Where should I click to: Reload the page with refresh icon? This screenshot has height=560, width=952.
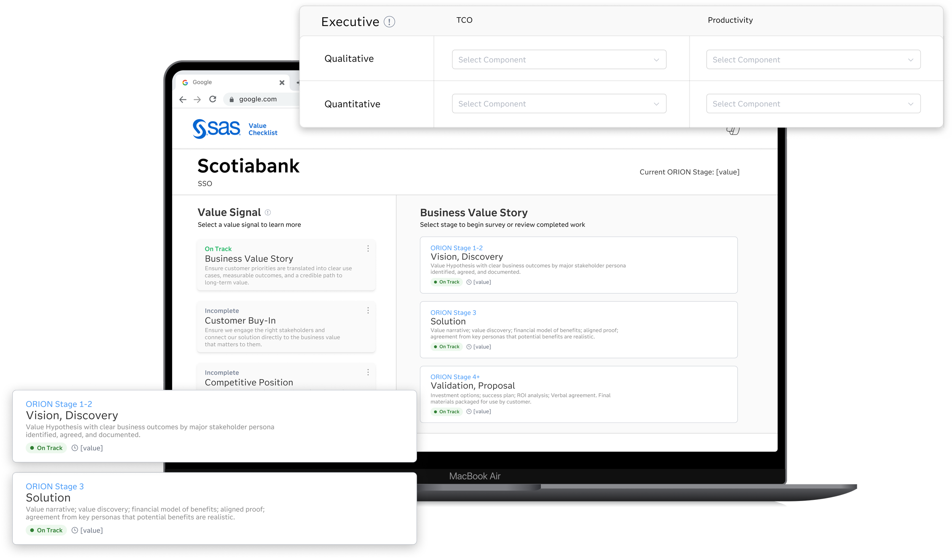click(213, 99)
